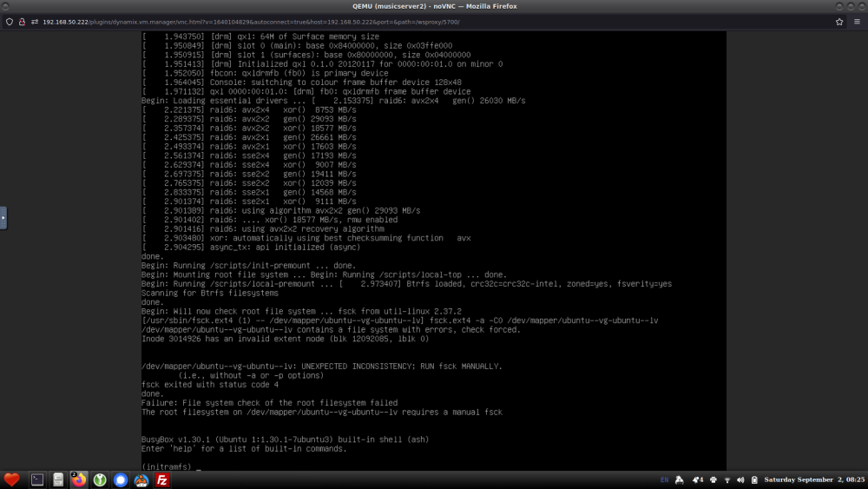Launch the terminal from the taskbar
Screen dimensions: 868x489
pyautogui.click(x=37, y=480)
